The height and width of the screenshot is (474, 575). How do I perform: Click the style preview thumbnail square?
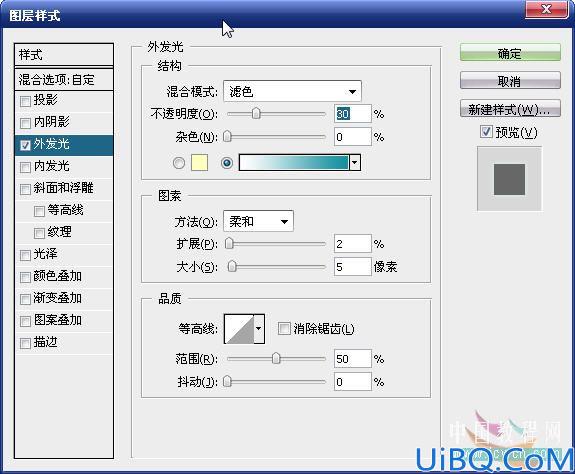pos(509,179)
